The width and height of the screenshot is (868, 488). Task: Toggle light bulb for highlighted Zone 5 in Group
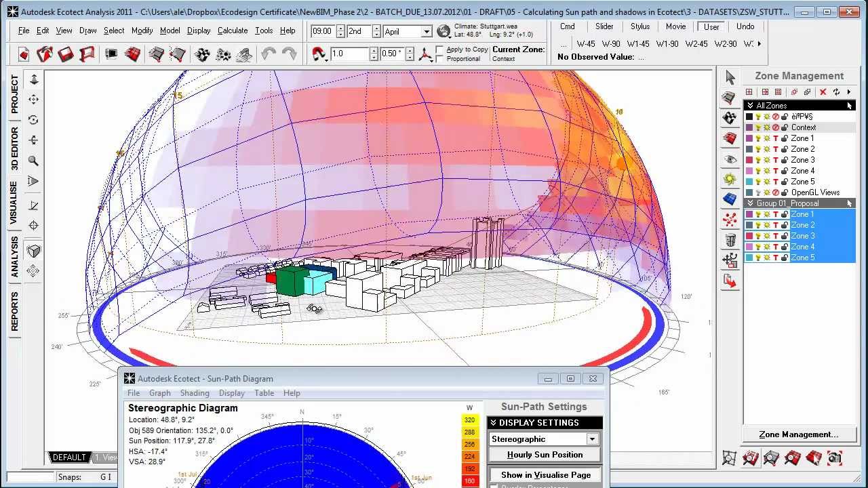pos(759,258)
